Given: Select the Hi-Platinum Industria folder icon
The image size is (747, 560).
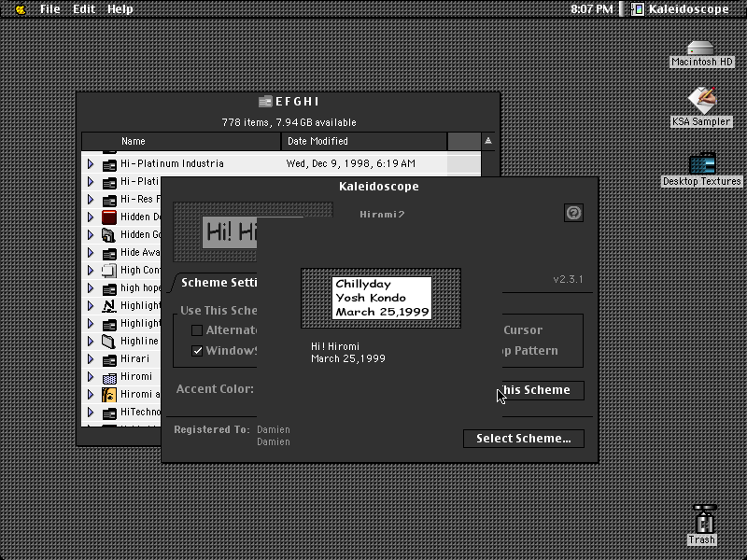Looking at the screenshot, I should coord(109,164).
